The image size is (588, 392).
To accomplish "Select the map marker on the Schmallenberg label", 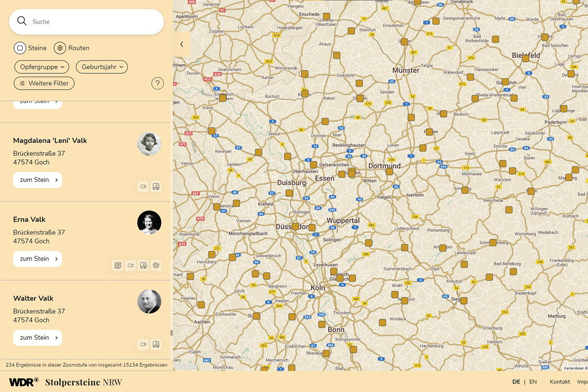I will pyautogui.click(x=493, y=243).
